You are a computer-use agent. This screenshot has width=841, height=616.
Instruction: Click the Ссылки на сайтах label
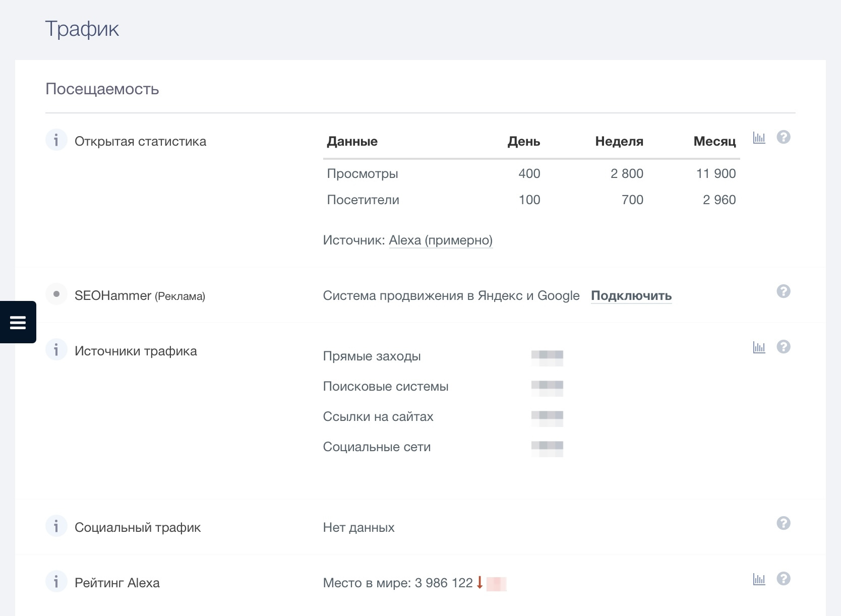click(378, 416)
